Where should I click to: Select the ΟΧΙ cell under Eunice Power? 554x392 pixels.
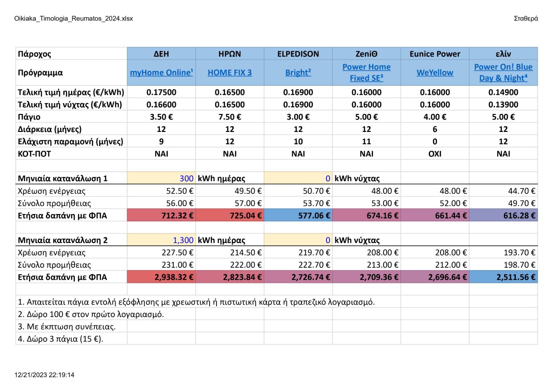[x=435, y=153]
